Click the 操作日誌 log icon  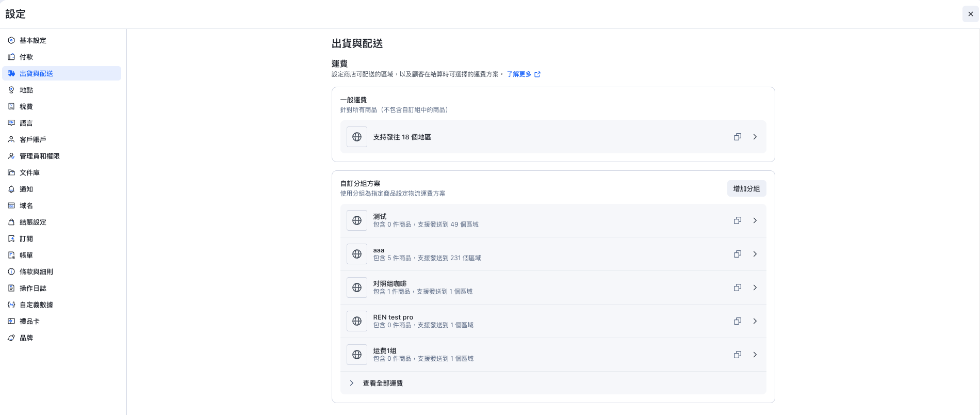[x=11, y=288]
